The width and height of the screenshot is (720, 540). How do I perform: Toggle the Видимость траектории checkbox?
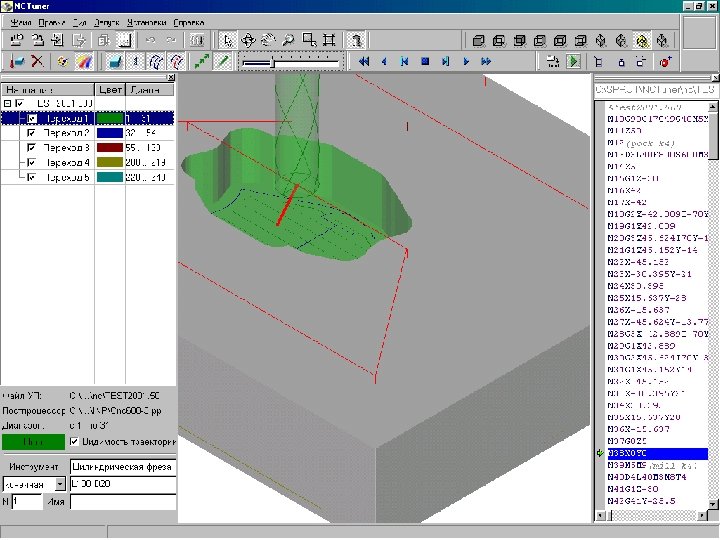click(73, 441)
